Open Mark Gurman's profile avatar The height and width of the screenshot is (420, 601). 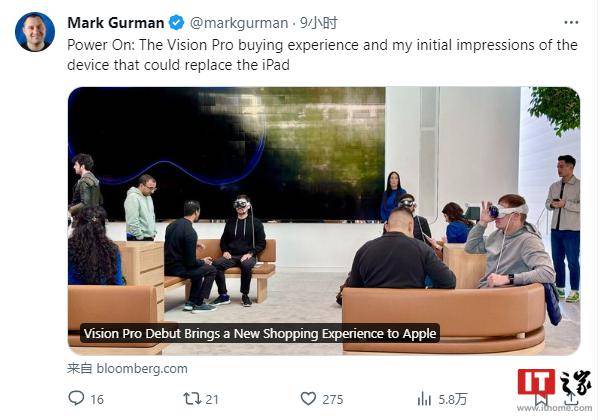pos(35,32)
